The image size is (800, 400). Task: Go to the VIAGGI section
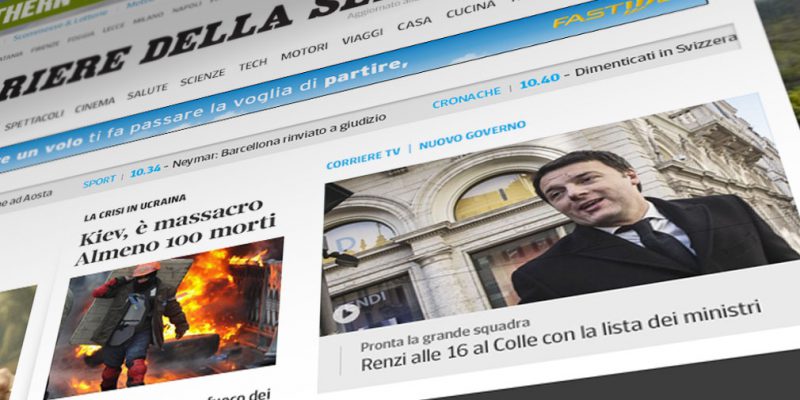[362, 36]
